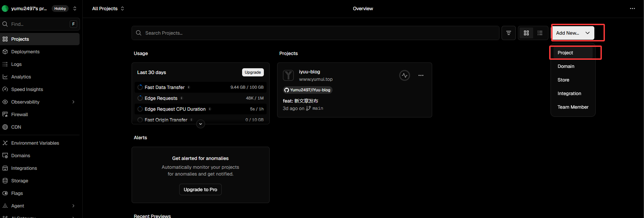Choose Domain in the Add New menu
This screenshot has width=644, height=218.
pyautogui.click(x=566, y=66)
